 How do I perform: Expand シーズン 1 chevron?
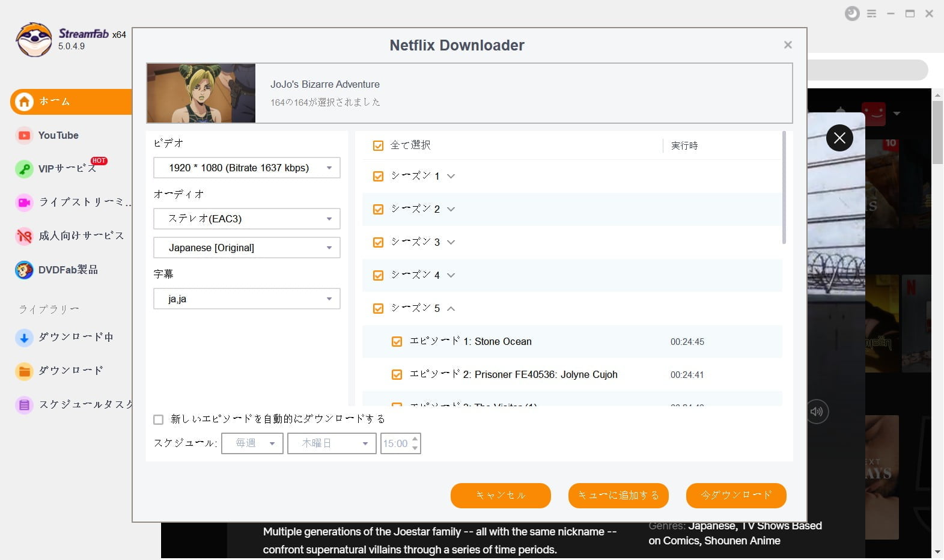451,176
